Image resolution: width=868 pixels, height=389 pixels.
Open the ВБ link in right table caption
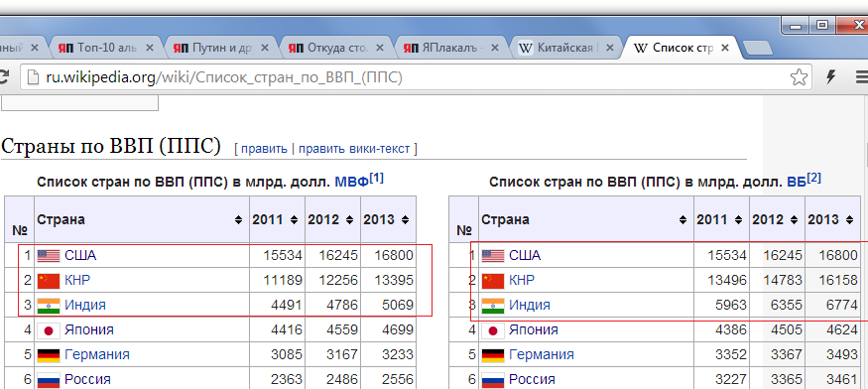pyautogui.click(x=797, y=182)
